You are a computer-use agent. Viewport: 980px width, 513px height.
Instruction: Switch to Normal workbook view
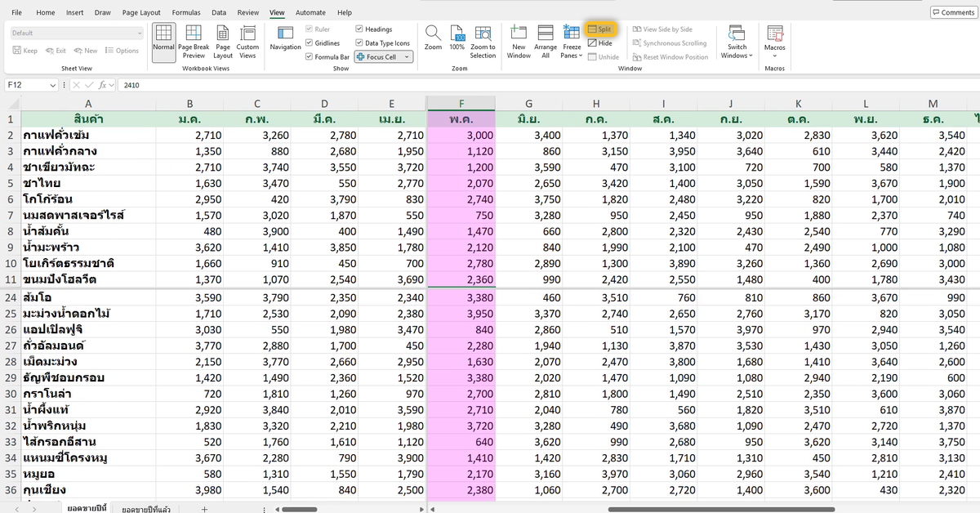click(163, 41)
